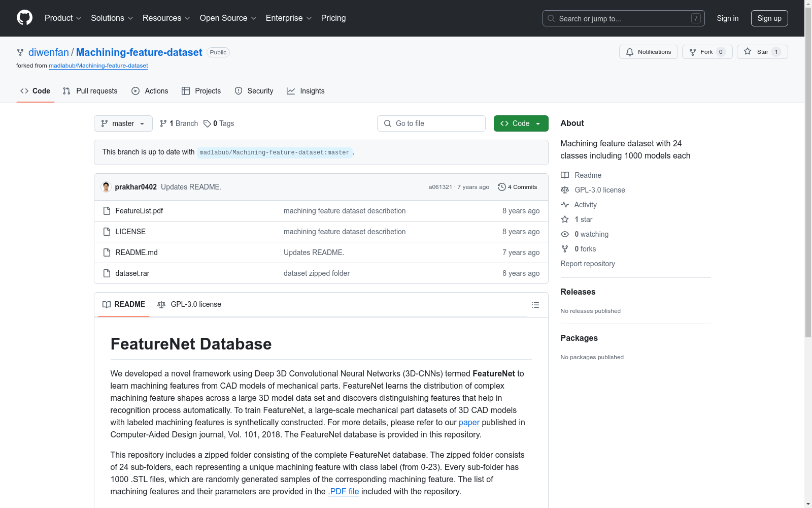Screen dimensions: 812x508
Task: Open the Machining-feature-dataset repository link
Action: [139, 52]
